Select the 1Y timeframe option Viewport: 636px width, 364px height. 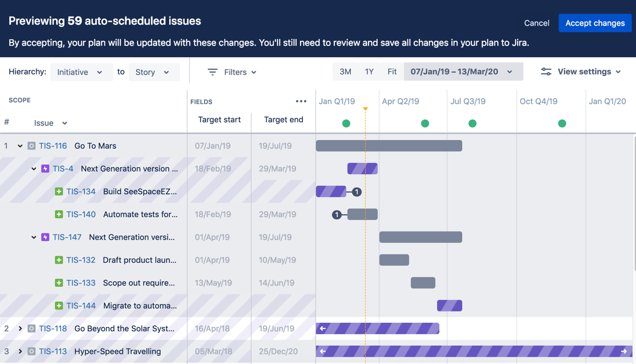point(369,71)
